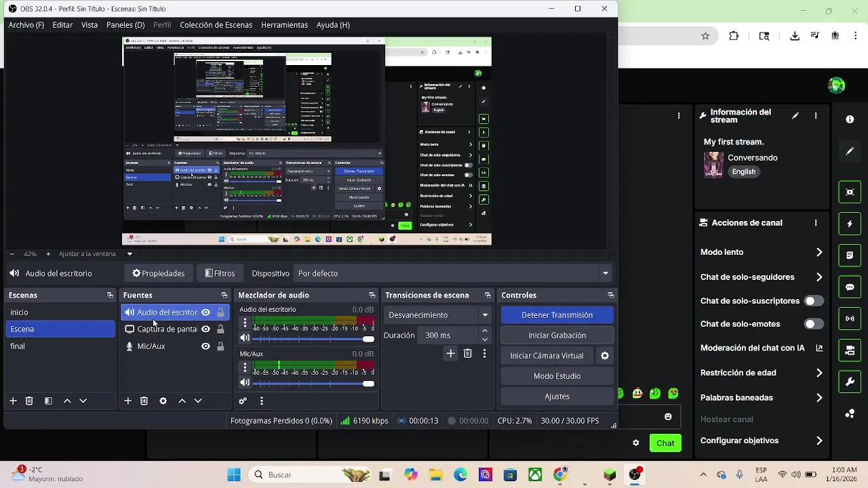Move scene up arrow in Escenas panel
The width and height of the screenshot is (868, 488).
[67, 401]
